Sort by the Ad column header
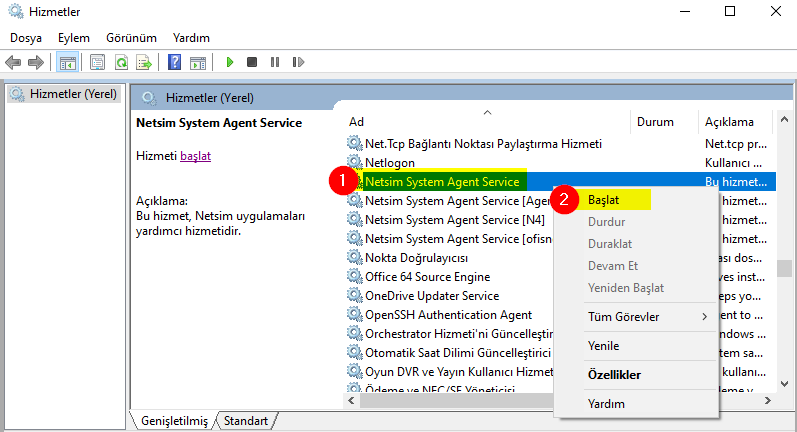 point(487,121)
